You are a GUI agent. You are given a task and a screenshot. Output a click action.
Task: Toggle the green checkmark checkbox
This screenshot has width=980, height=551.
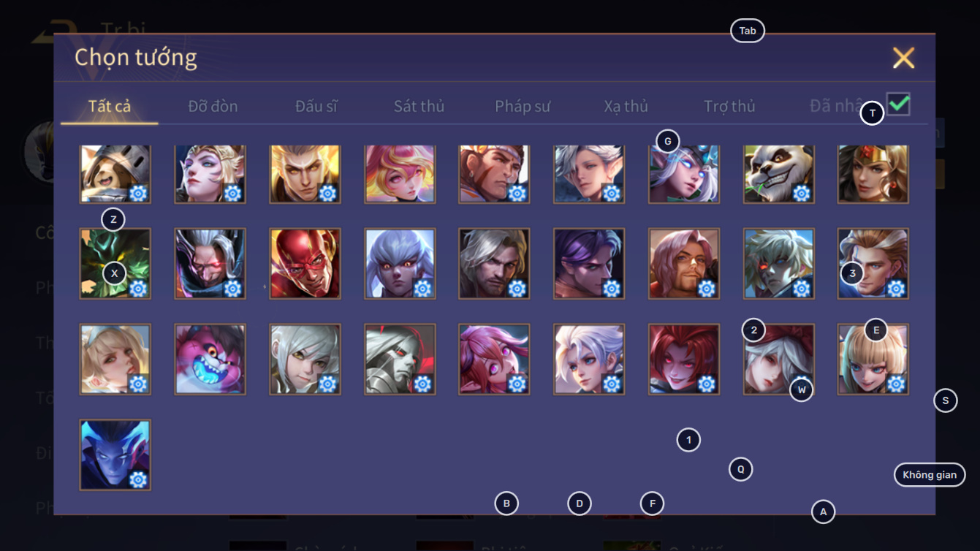(899, 104)
